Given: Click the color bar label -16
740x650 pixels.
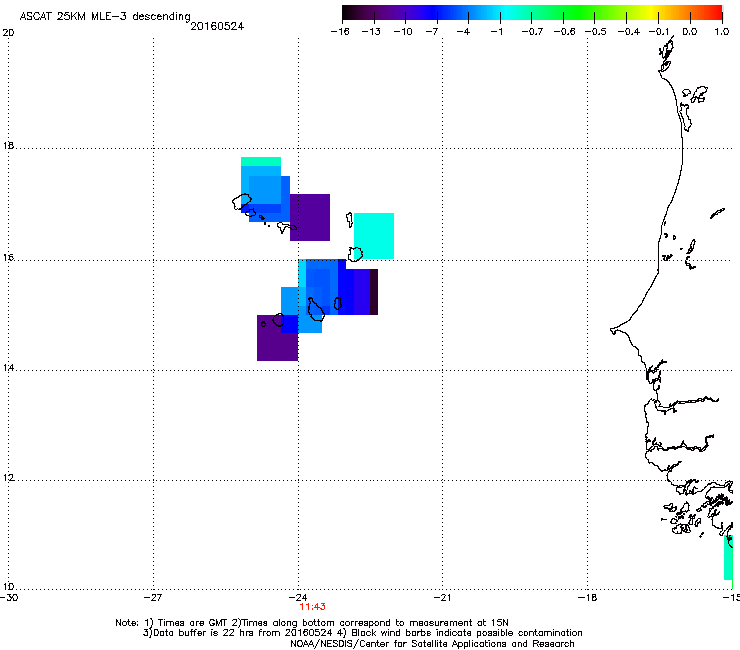Looking at the screenshot, I should tap(340, 32).
